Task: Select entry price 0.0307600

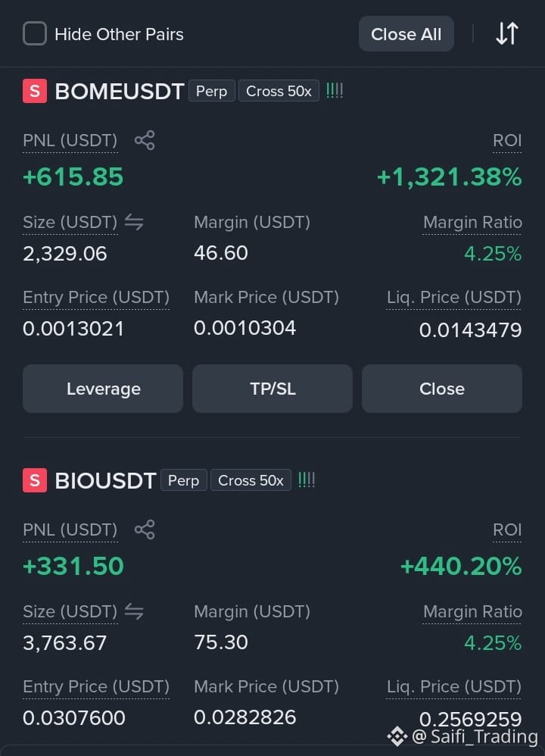Action: pyautogui.click(x=73, y=718)
